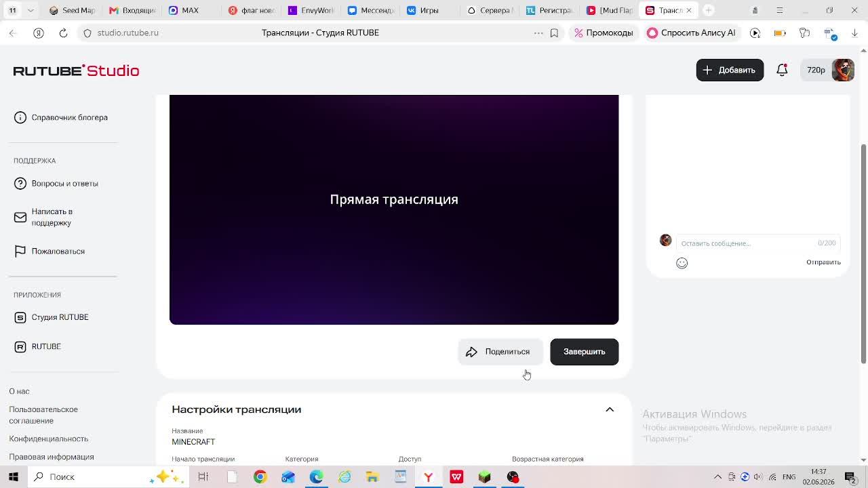
Task: Open File Explorer from the taskbar
Action: pyautogui.click(x=372, y=476)
